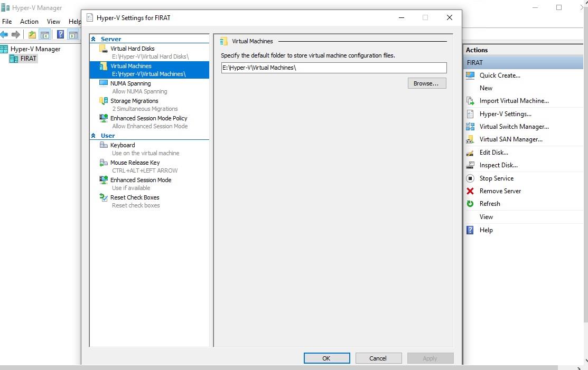Select Enhanced Session Mode Policy setting
Viewport: 588px width, 370px height.
[x=150, y=122]
